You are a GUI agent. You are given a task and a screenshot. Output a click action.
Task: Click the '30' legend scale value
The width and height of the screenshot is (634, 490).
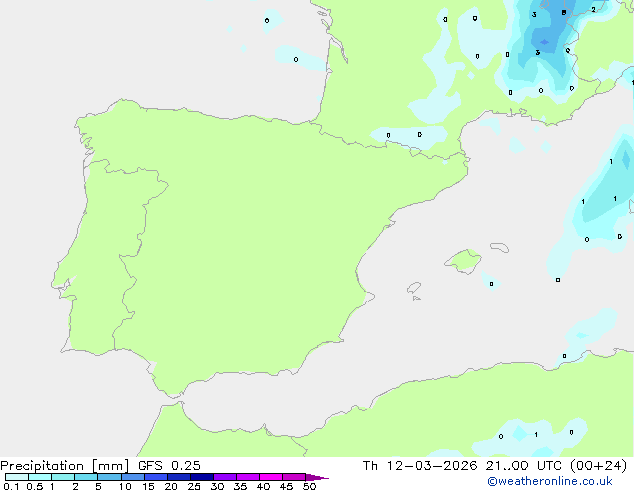point(217,486)
